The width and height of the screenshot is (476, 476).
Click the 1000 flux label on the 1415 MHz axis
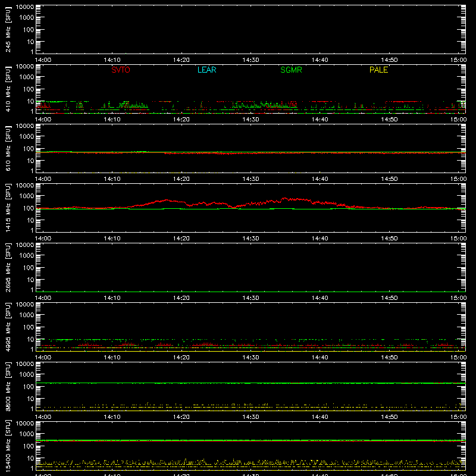[27, 196]
